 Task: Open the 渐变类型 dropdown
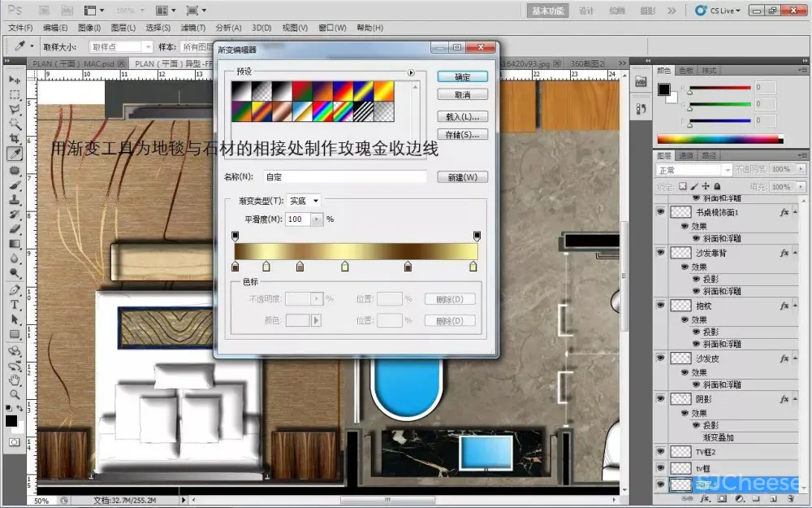click(x=304, y=201)
